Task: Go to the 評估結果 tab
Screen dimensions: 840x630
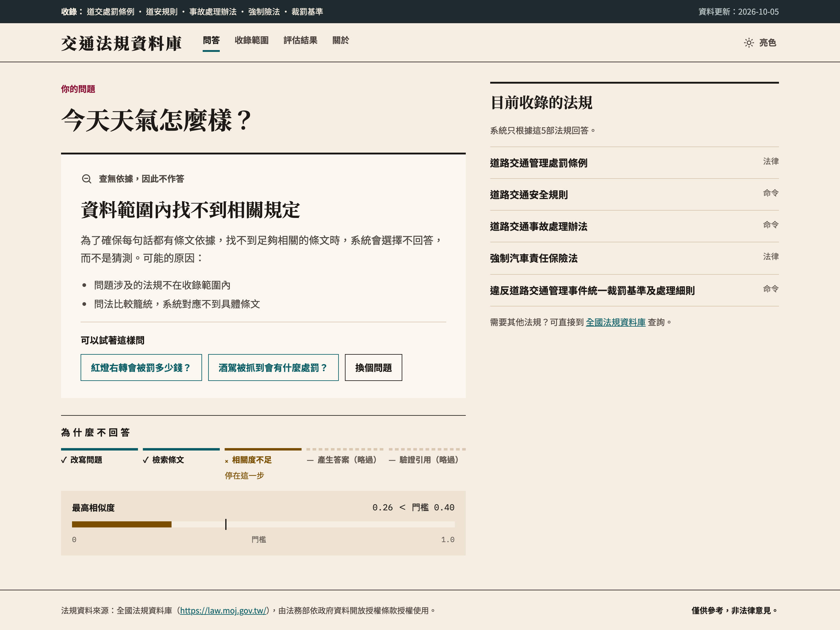Action: pos(300,40)
